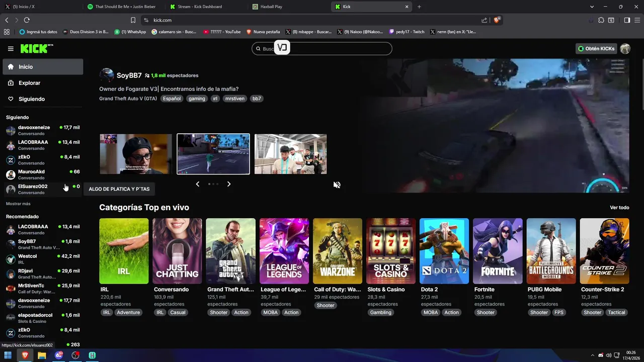The height and width of the screenshot is (362, 644).
Task: Show hidden system tray icons chevron
Action: click(x=593, y=355)
